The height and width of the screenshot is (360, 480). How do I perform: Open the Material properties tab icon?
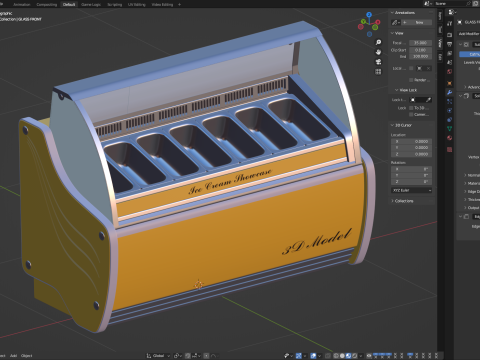coord(450,138)
